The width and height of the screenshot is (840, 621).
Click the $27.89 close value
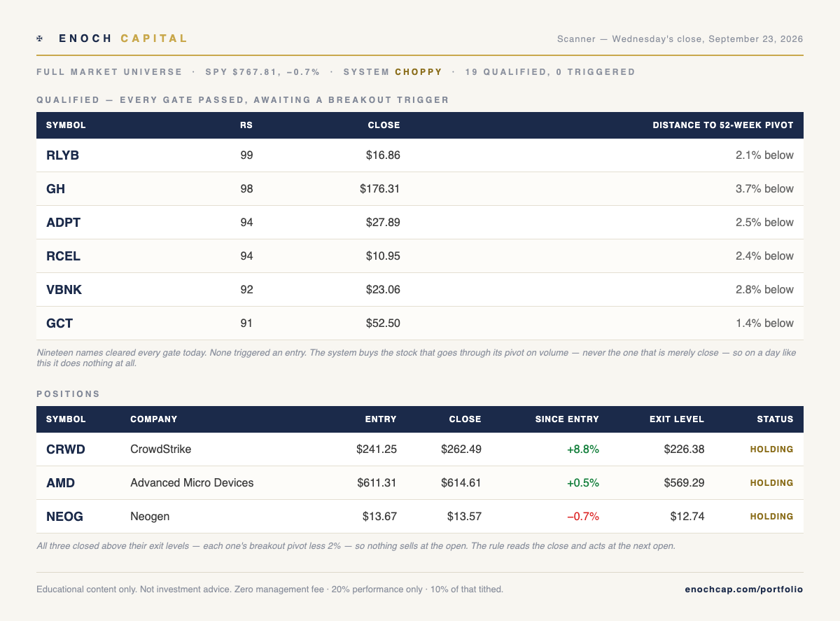coord(383,223)
